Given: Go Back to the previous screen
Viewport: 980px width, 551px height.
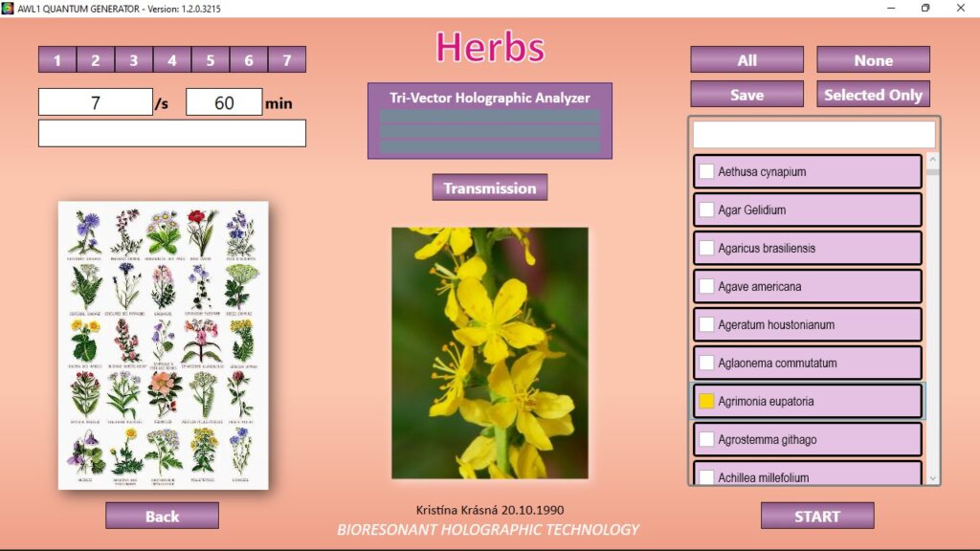Looking at the screenshot, I should coord(162,517).
